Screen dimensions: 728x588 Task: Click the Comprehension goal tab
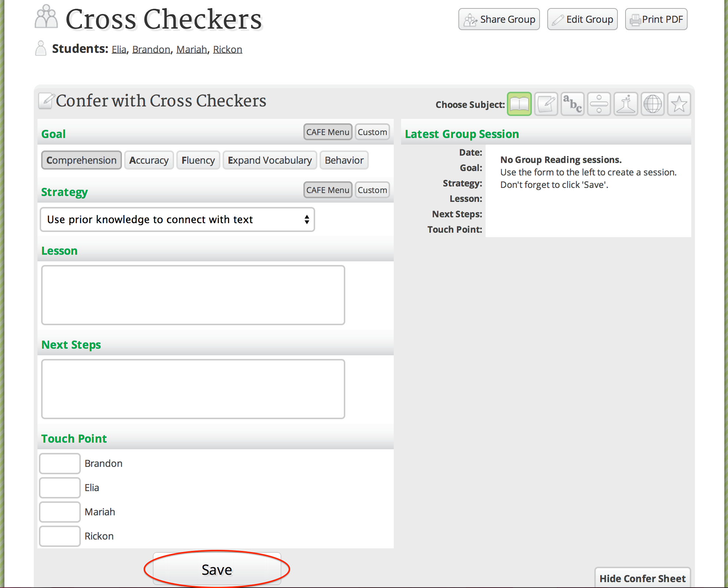pos(81,160)
